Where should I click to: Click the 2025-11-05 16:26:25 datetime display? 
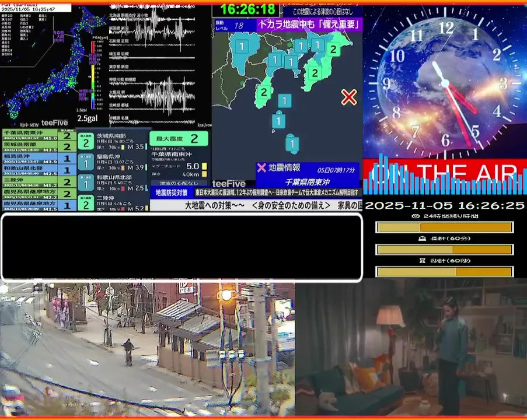pyautogui.click(x=445, y=205)
